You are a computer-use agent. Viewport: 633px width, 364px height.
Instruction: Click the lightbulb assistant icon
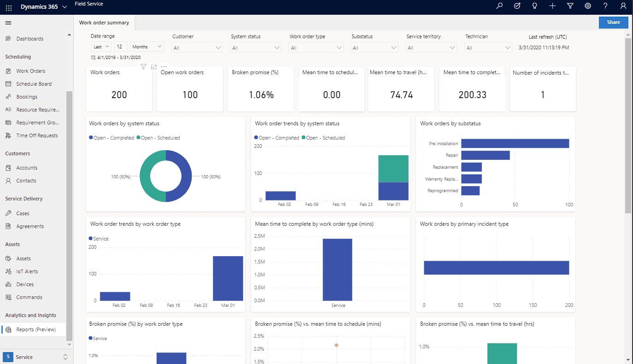535,6
